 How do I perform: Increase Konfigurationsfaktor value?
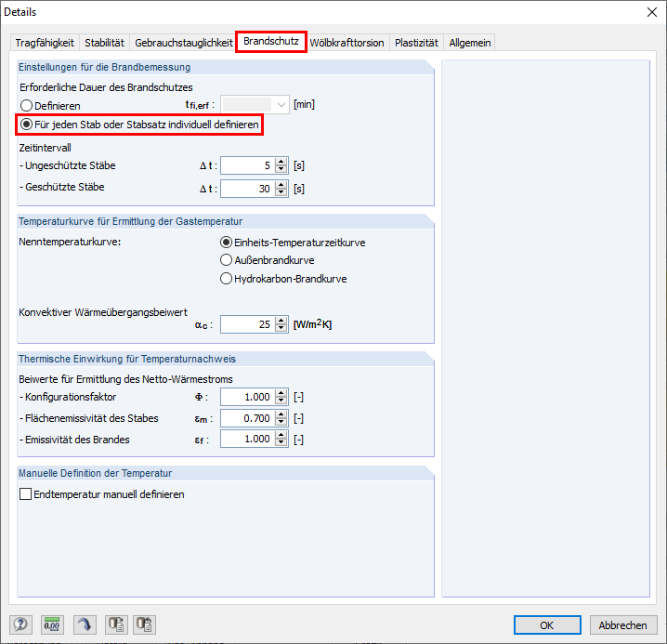point(281,393)
